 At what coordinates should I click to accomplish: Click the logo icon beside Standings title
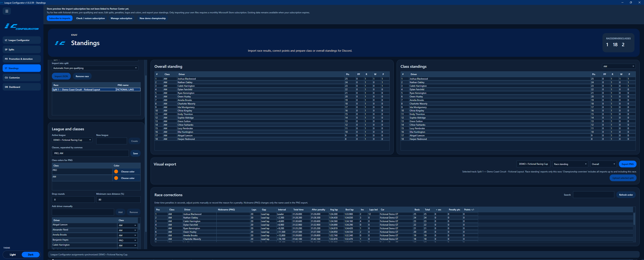pos(60,43)
